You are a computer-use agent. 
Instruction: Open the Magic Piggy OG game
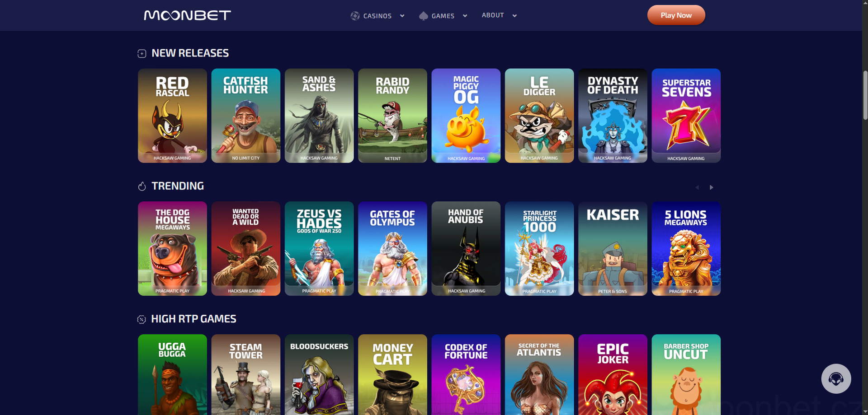[x=466, y=116]
